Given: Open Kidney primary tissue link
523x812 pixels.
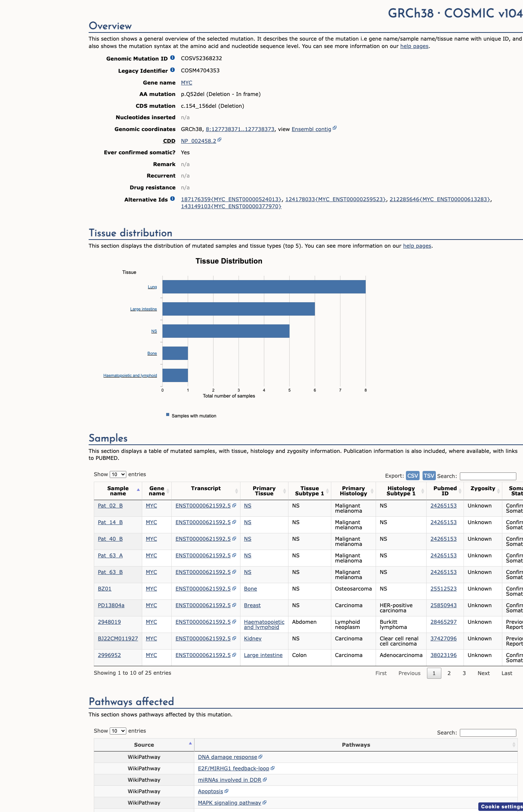Looking at the screenshot, I should click(253, 639).
